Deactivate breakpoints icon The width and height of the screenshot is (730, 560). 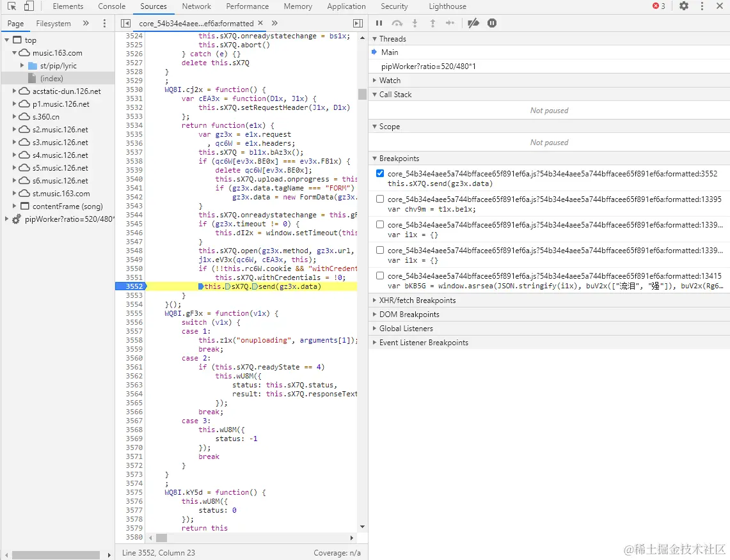(x=473, y=23)
